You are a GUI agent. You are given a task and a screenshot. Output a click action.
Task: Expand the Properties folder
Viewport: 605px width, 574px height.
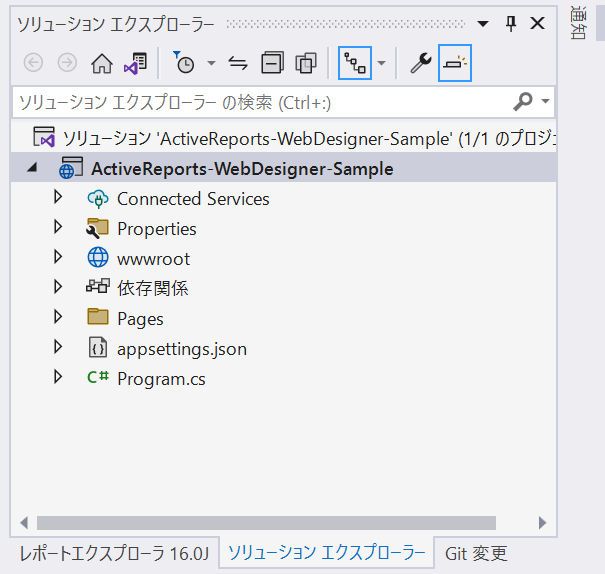click(58, 227)
